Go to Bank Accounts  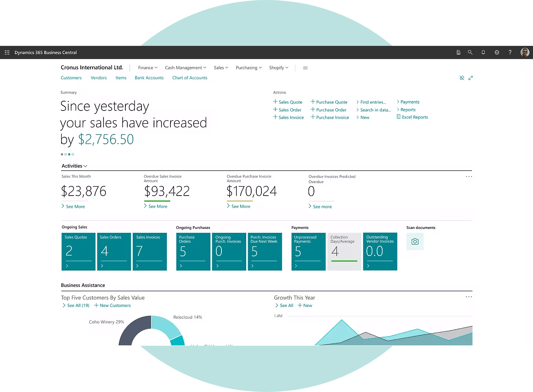pos(149,78)
